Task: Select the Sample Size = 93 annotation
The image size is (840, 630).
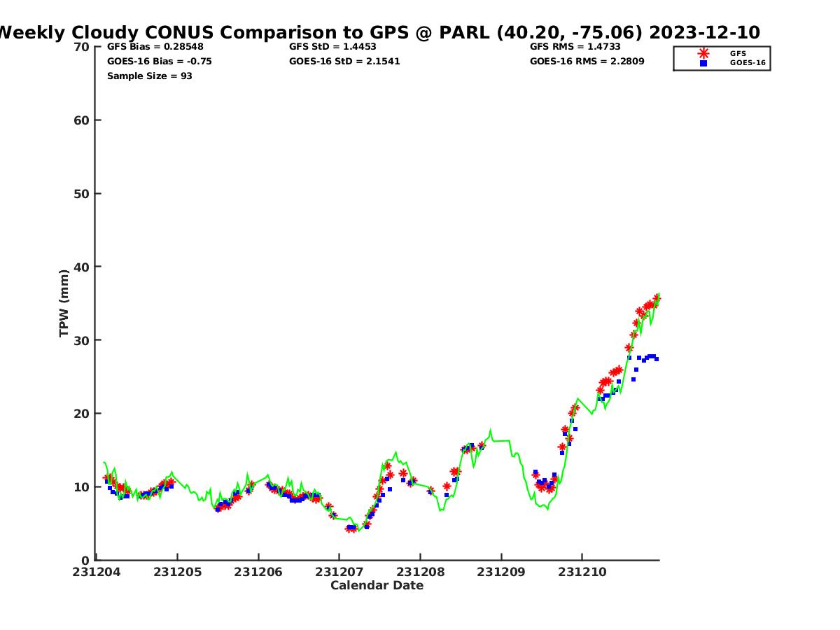Action: point(149,76)
